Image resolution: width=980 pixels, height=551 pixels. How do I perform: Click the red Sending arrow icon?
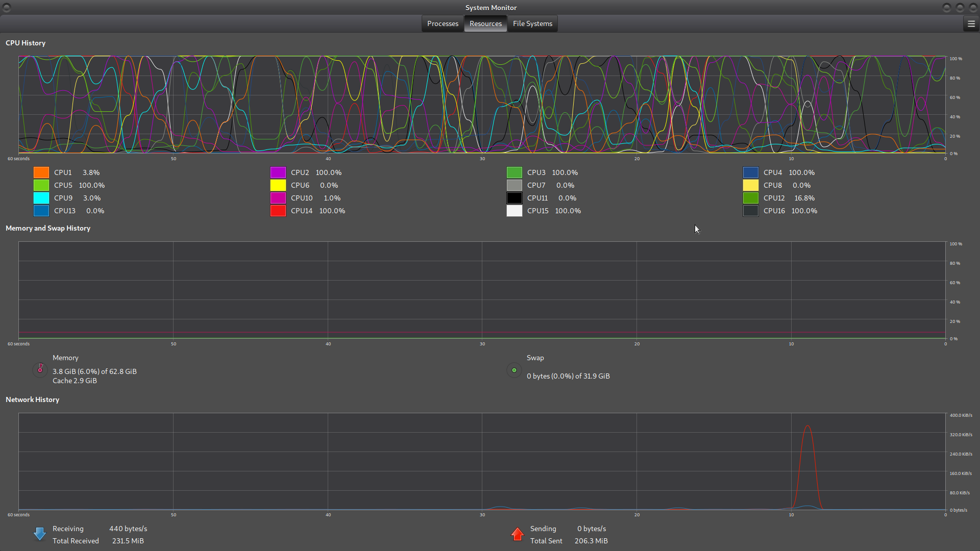(518, 534)
